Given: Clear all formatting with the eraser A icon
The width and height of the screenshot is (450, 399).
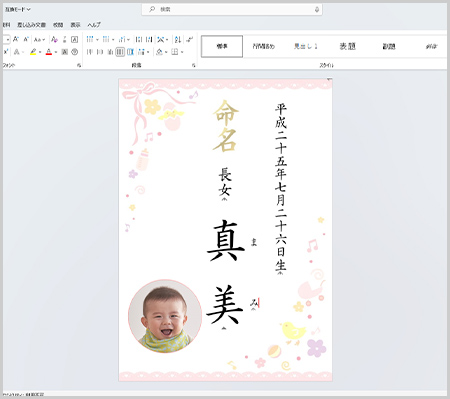Looking at the screenshot, I should tap(54, 40).
